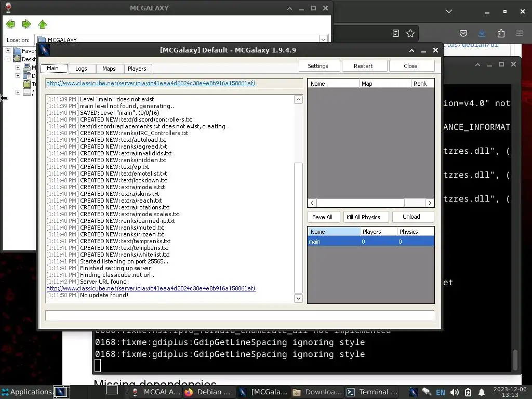Click the notification bell tray icon
Image resolution: width=532 pixels, height=399 pixels.
tap(482, 392)
